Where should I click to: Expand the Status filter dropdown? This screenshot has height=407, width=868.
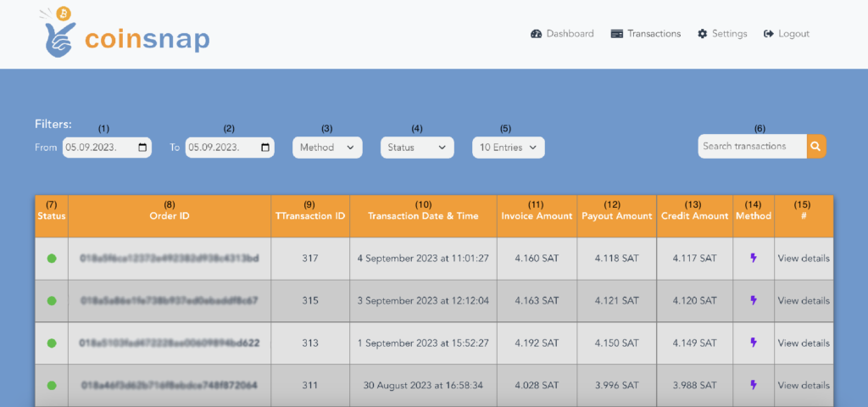click(x=417, y=148)
